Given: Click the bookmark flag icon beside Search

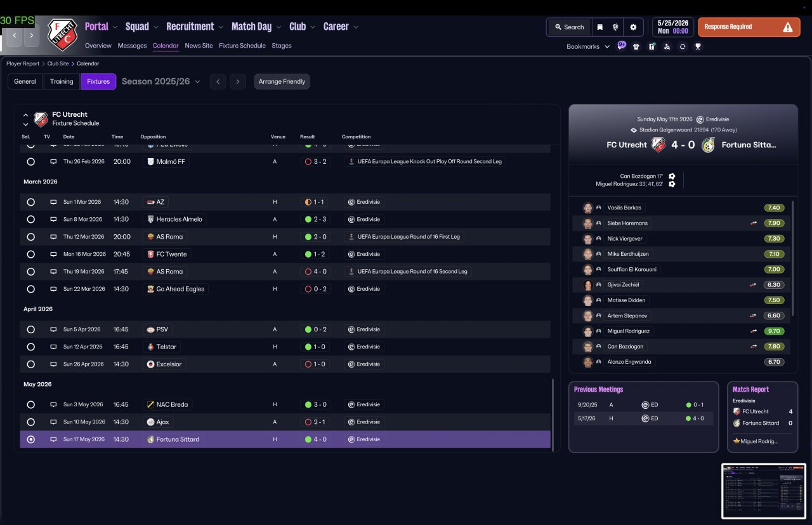Looking at the screenshot, I should click(599, 27).
